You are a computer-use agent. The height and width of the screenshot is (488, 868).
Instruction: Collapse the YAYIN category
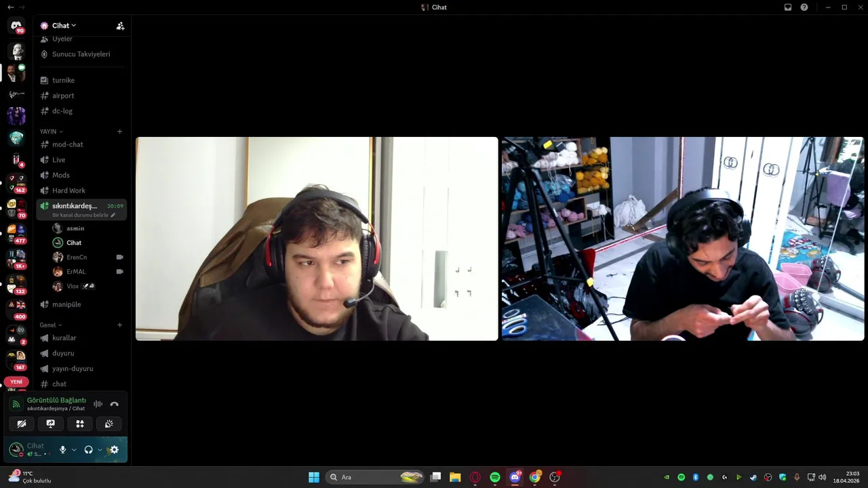point(51,131)
